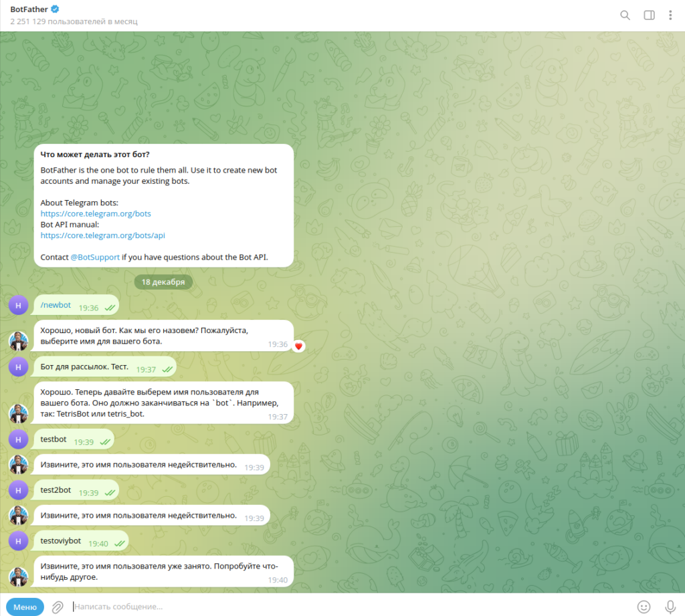Open the @BotSupport mention link

click(95, 258)
